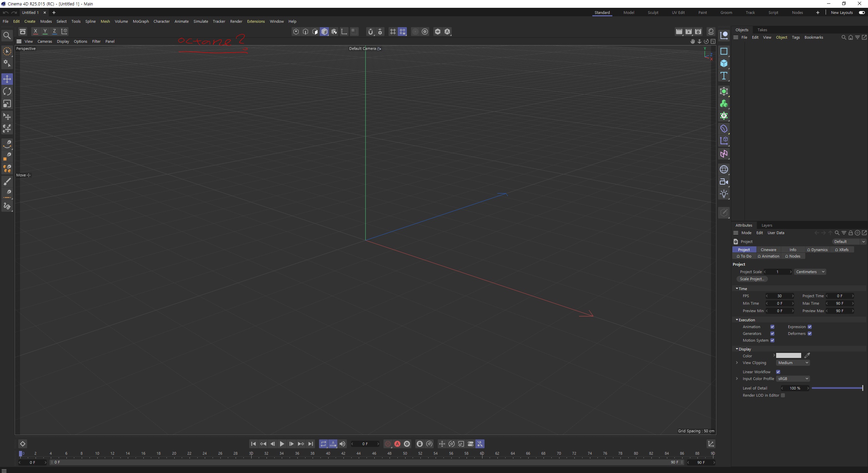
Task: Open Object Manager Tags menu
Action: click(x=795, y=37)
